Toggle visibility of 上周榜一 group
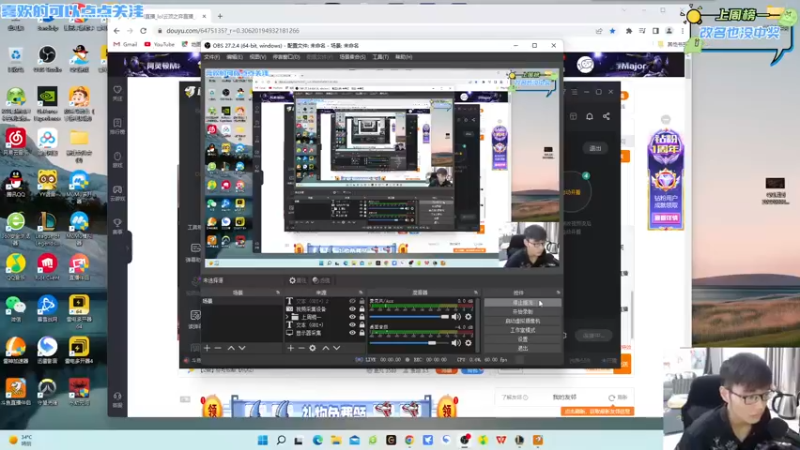800x450 pixels. tap(352, 317)
